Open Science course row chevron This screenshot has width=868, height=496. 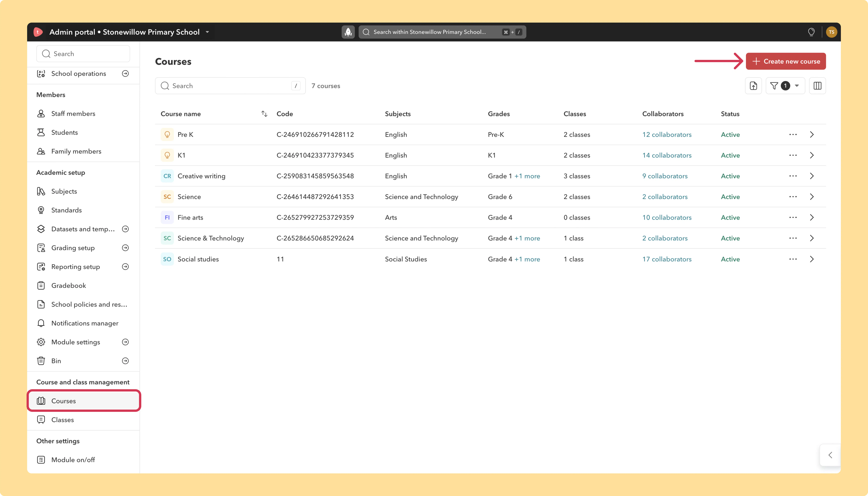[812, 197]
